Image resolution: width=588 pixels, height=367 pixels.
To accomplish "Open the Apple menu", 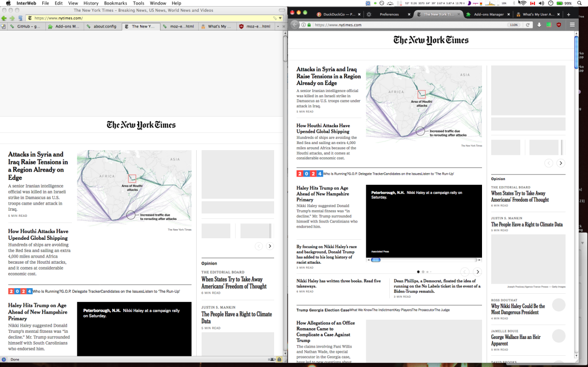I will [x=8, y=3].
